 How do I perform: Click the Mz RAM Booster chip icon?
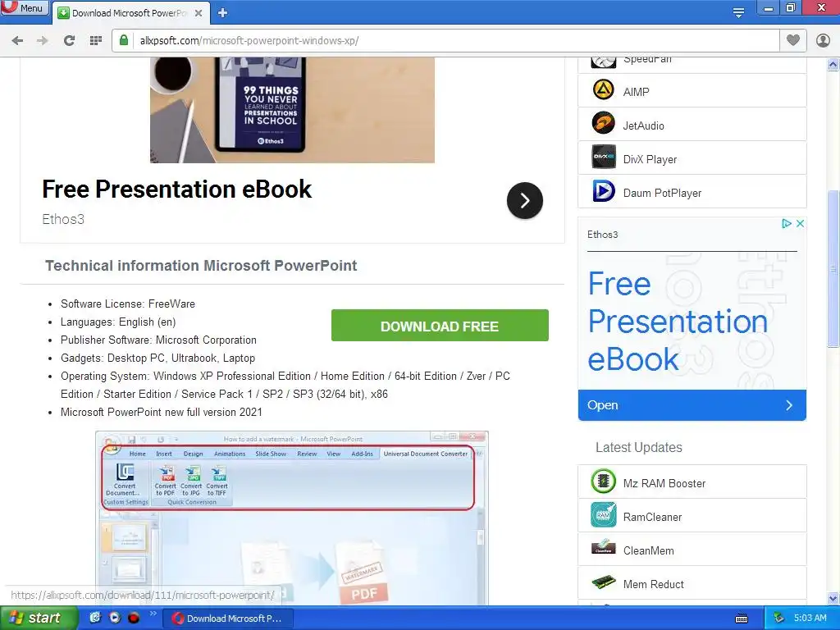(x=603, y=481)
